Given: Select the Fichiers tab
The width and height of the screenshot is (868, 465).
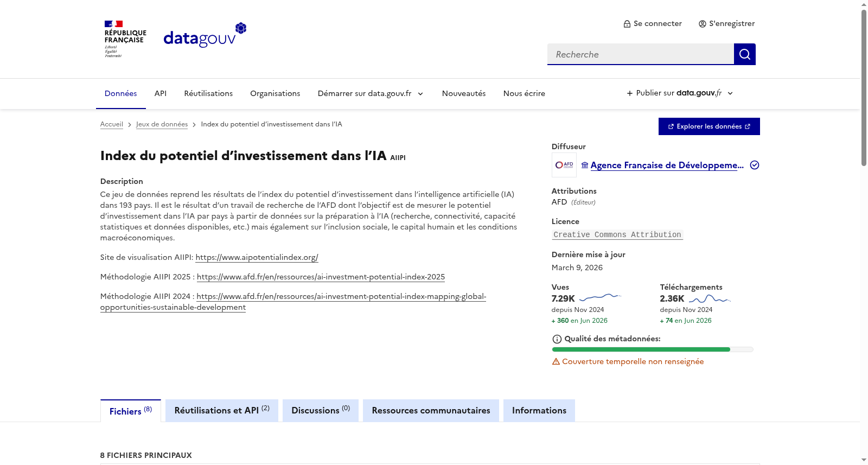Looking at the screenshot, I should pyautogui.click(x=131, y=411).
